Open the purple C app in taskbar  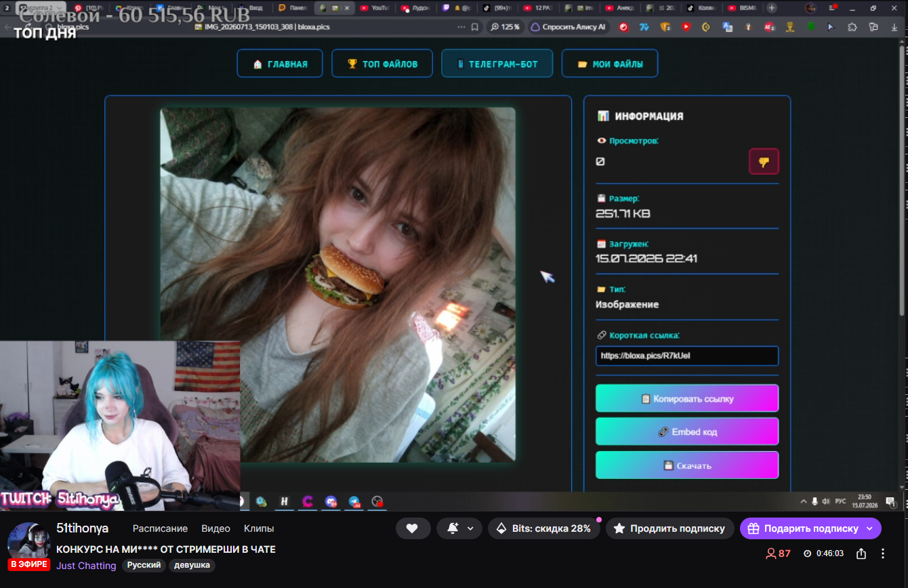(308, 501)
